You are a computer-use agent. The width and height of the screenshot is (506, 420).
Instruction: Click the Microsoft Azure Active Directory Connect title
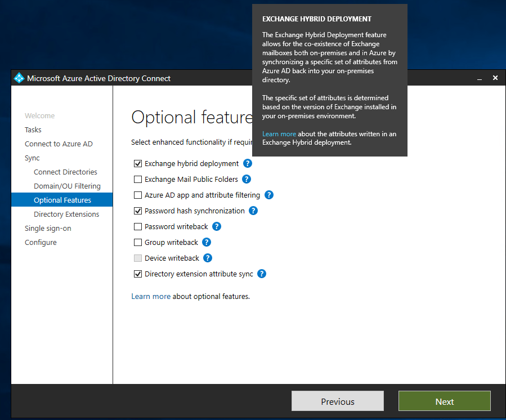coord(98,78)
